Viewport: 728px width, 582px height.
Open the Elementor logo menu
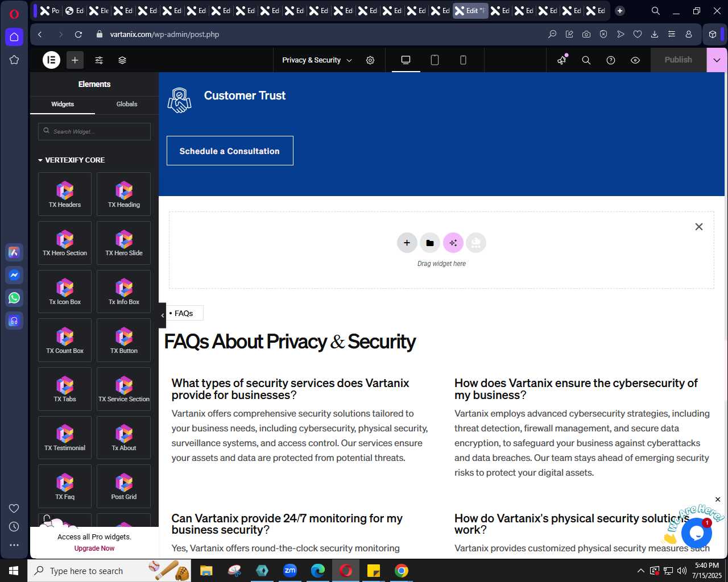(x=51, y=60)
